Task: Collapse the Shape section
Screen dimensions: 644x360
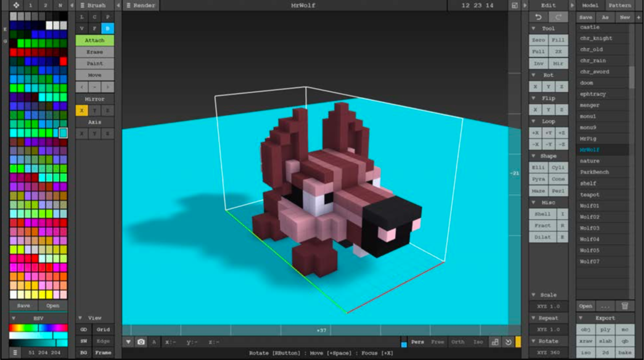Action: tap(533, 156)
